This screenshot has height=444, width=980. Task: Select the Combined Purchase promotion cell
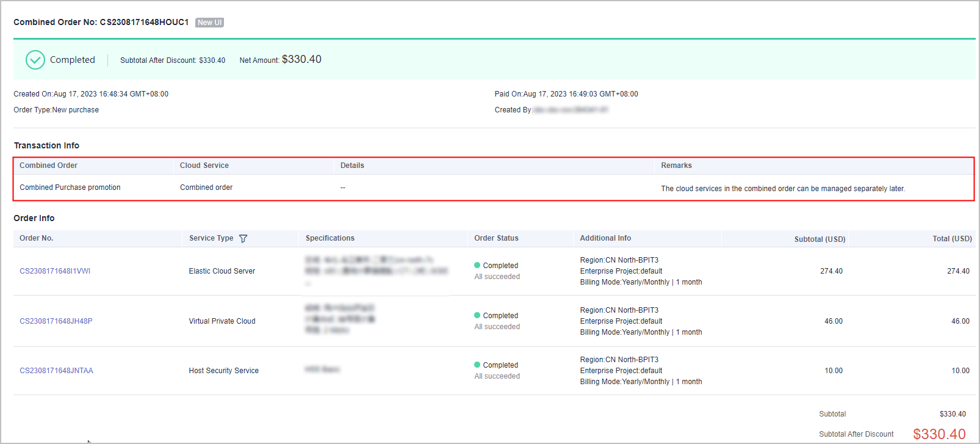70,187
